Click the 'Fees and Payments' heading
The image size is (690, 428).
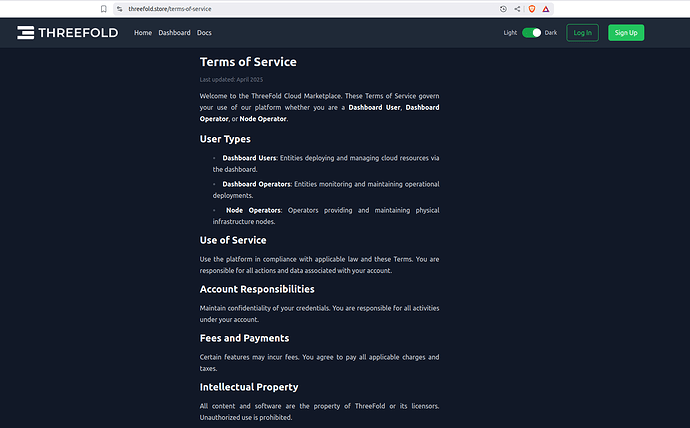pos(244,338)
